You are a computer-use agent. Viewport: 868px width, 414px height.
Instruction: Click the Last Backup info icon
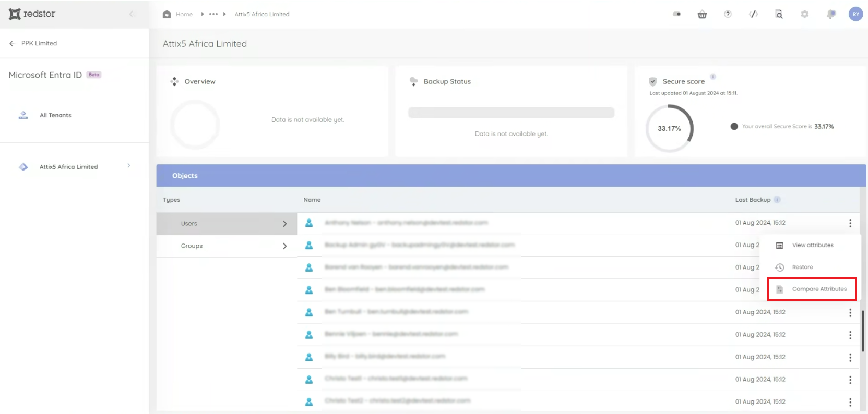777,200
